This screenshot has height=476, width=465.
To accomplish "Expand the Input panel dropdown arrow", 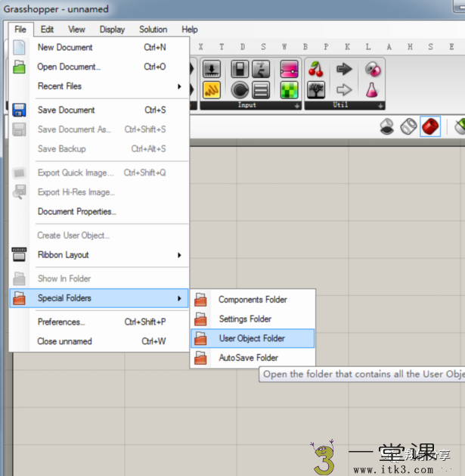I will (x=297, y=105).
